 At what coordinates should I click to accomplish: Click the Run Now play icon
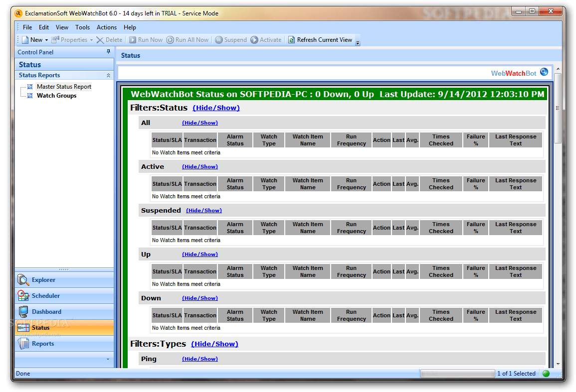point(133,40)
